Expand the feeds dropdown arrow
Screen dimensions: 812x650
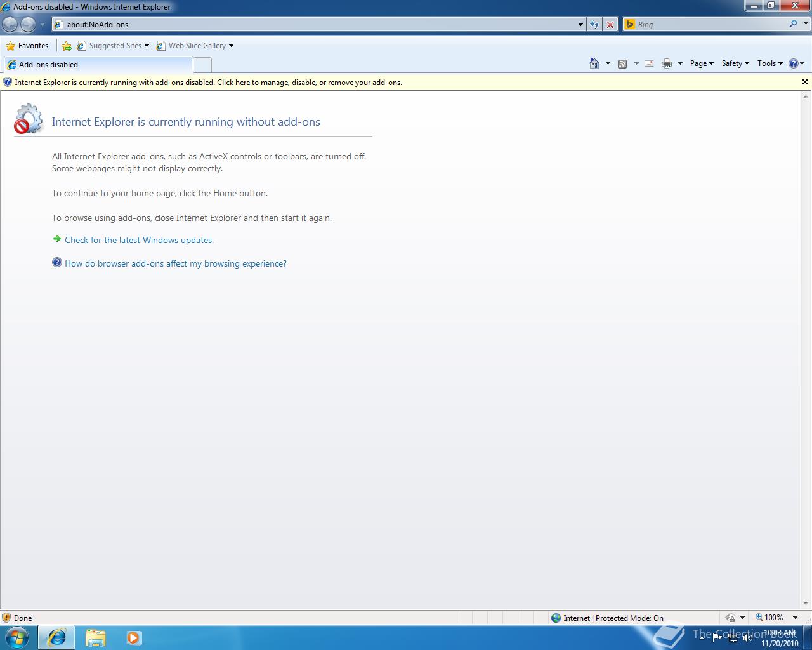(x=636, y=63)
